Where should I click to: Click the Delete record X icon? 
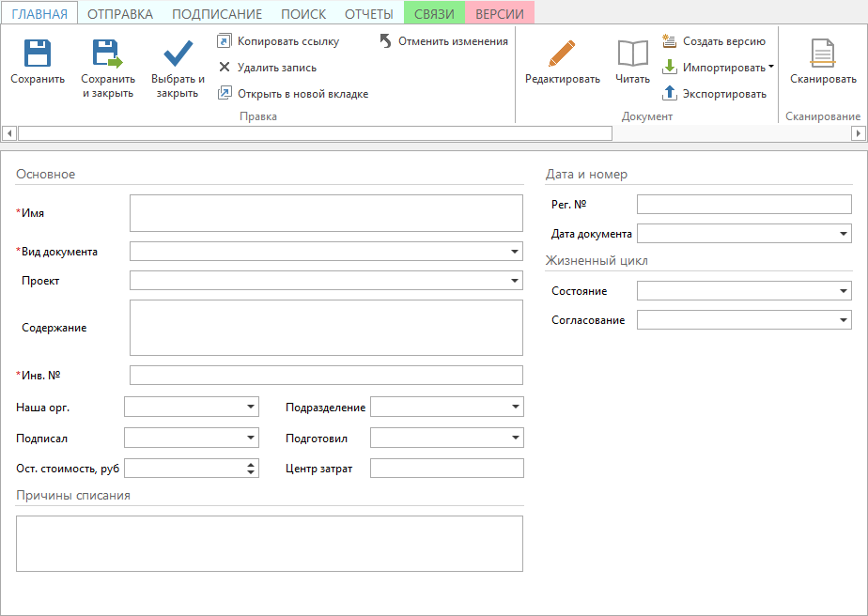[x=225, y=68]
